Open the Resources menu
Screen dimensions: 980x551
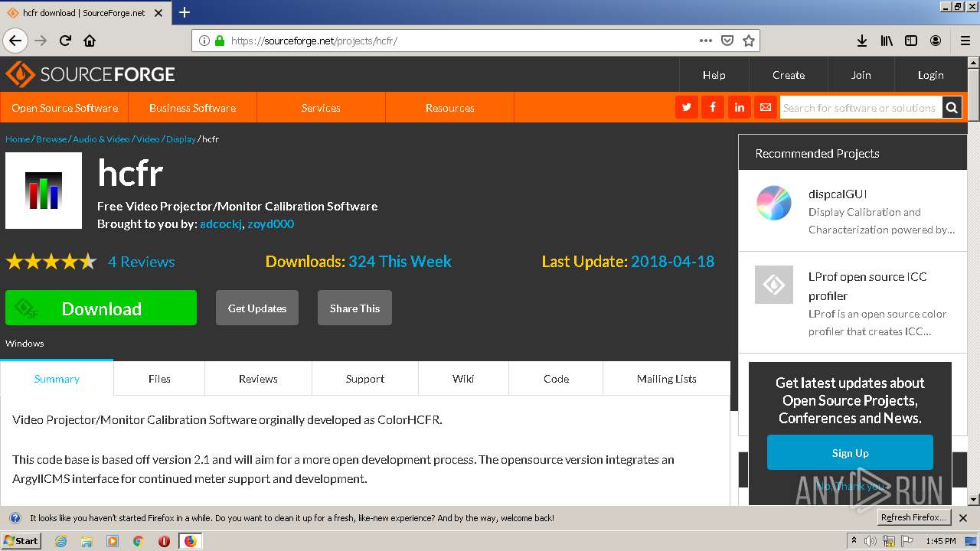tap(450, 108)
